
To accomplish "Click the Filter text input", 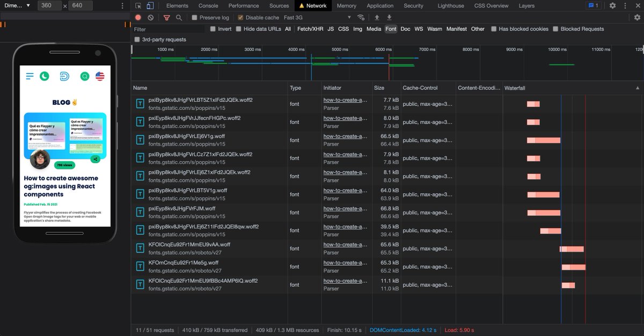I will click(x=169, y=29).
